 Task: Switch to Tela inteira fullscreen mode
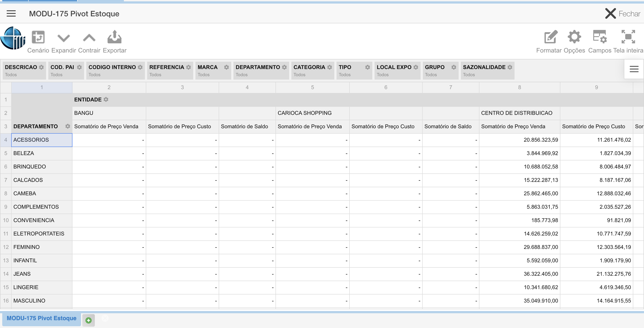click(628, 37)
